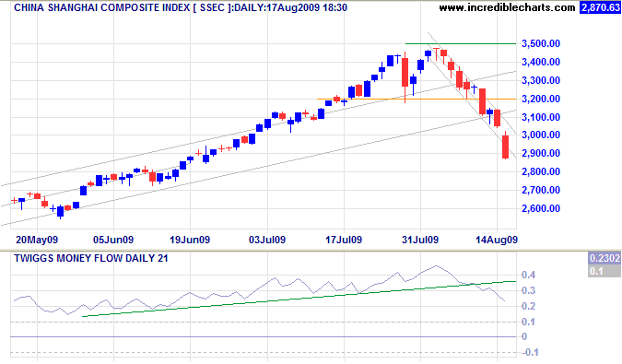
Task: Select the green trendline on money flow indicator
Action: coord(299,299)
